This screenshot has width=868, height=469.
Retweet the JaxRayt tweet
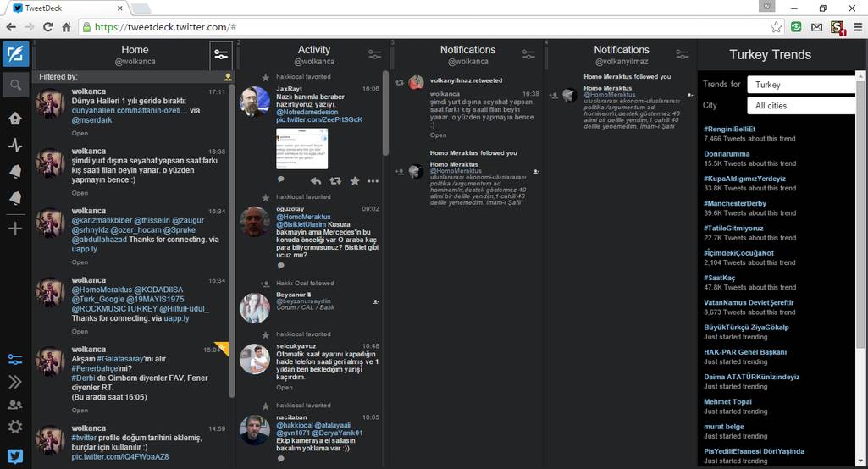pos(335,181)
